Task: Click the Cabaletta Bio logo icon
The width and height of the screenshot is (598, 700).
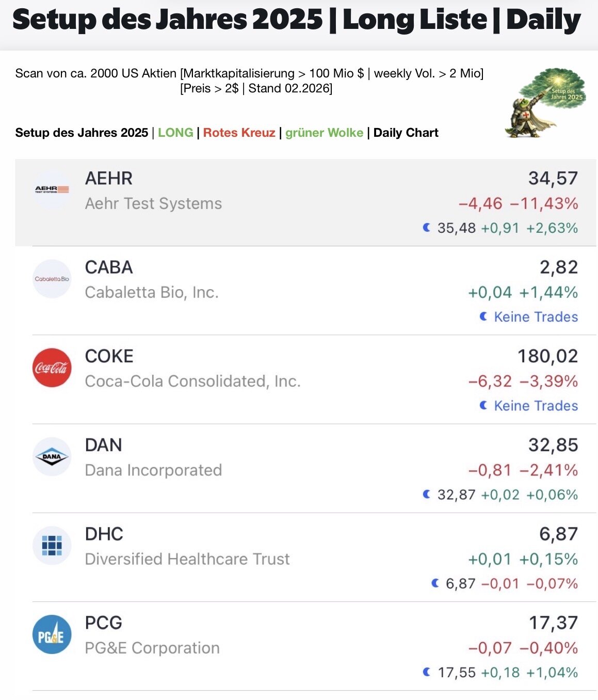Action: (x=52, y=279)
